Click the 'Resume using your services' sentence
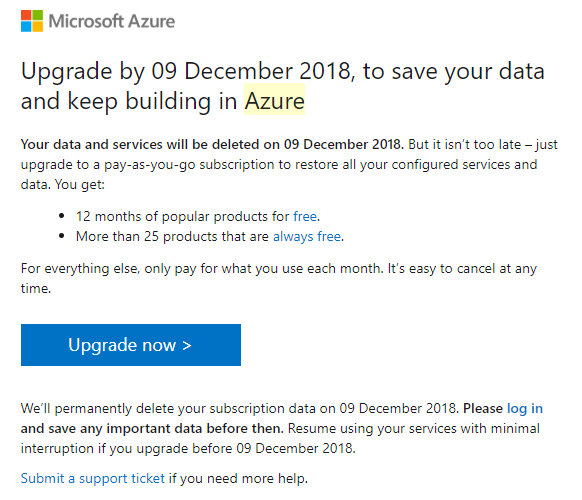Image resolution: width=582 pixels, height=500 pixels. 280,438
